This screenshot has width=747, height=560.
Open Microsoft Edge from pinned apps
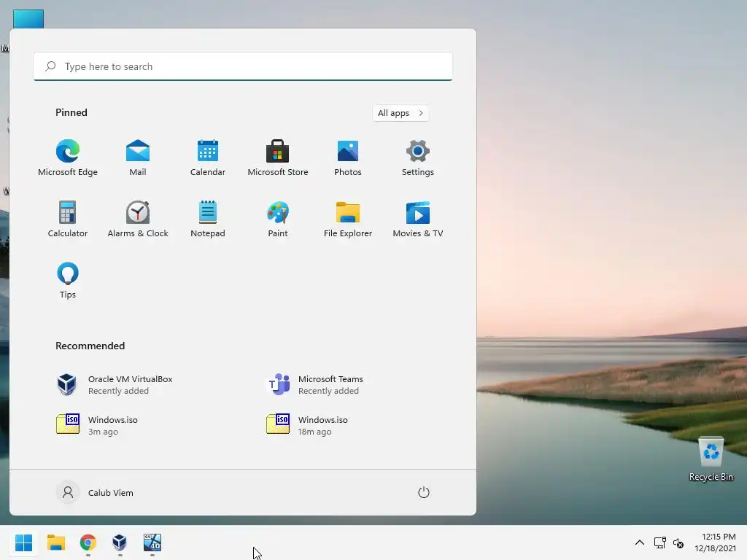[68, 158]
